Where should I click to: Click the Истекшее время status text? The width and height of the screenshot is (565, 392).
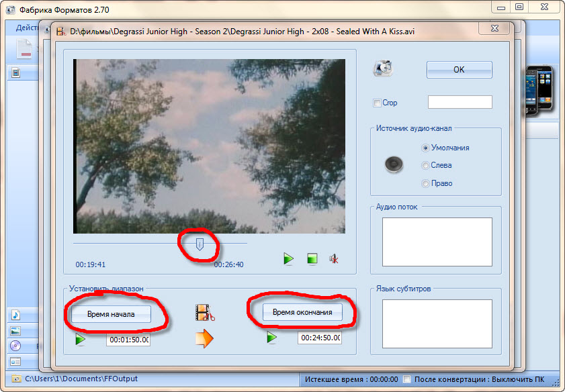pos(351,379)
